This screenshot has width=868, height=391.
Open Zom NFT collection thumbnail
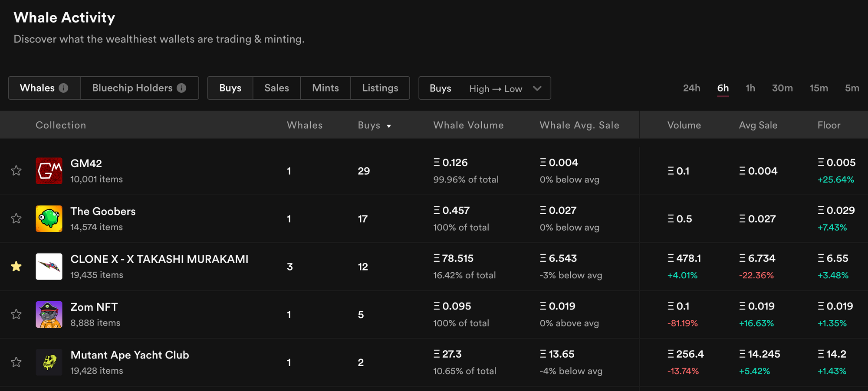click(49, 314)
